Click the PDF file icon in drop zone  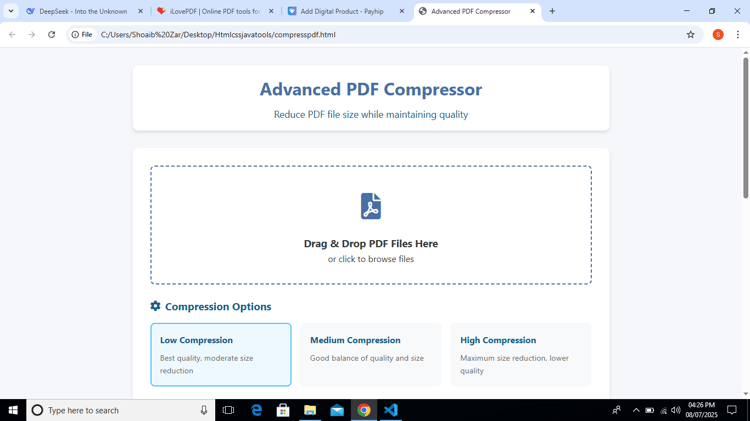[x=371, y=206]
